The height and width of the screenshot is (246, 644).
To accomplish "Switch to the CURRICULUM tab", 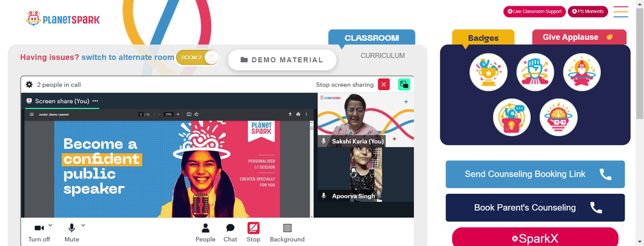I will click(x=383, y=55).
